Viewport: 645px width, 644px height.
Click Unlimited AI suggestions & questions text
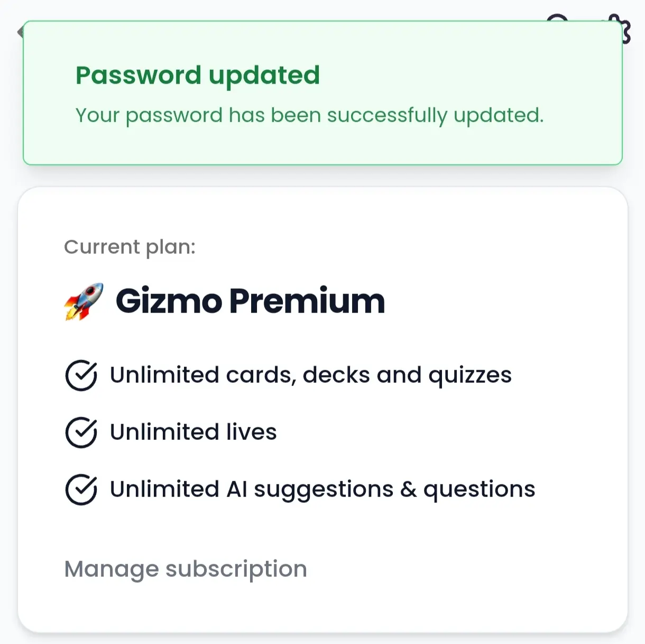tap(322, 490)
